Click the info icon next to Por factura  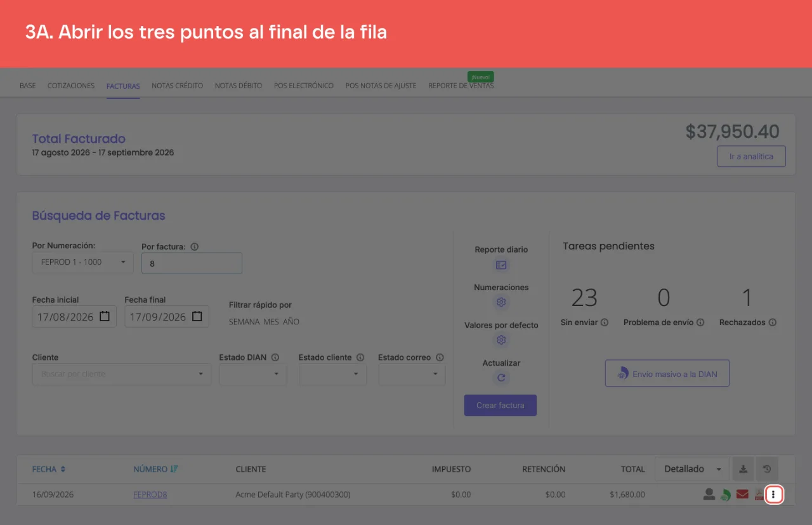pyautogui.click(x=194, y=247)
